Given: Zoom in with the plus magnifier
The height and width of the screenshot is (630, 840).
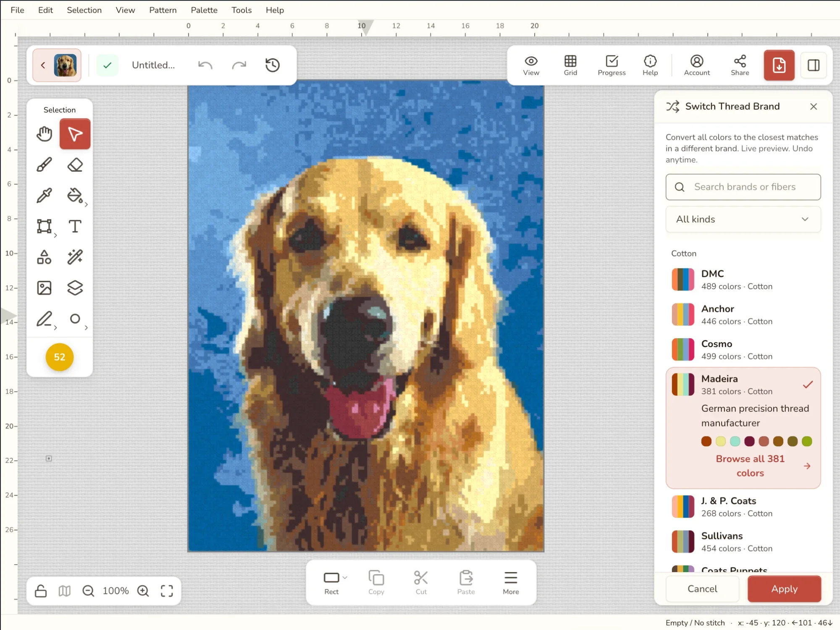Looking at the screenshot, I should point(143,591).
